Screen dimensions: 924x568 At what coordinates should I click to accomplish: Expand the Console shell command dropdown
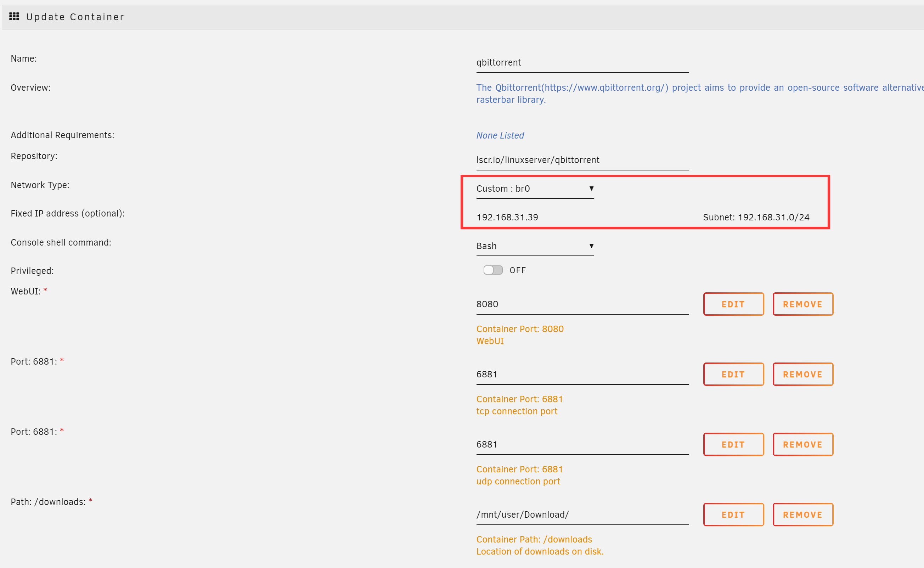coord(535,246)
